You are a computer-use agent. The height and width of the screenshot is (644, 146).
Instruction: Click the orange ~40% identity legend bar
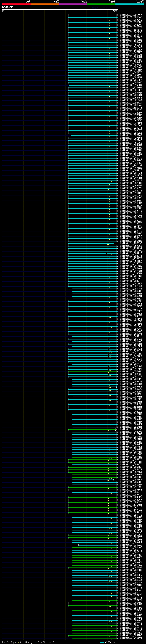pos(45,4)
